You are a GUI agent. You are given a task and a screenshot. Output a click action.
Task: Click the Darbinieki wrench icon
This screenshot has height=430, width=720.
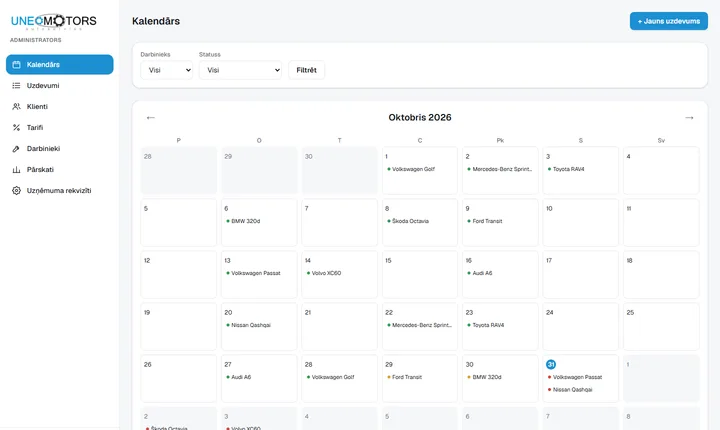(17, 149)
